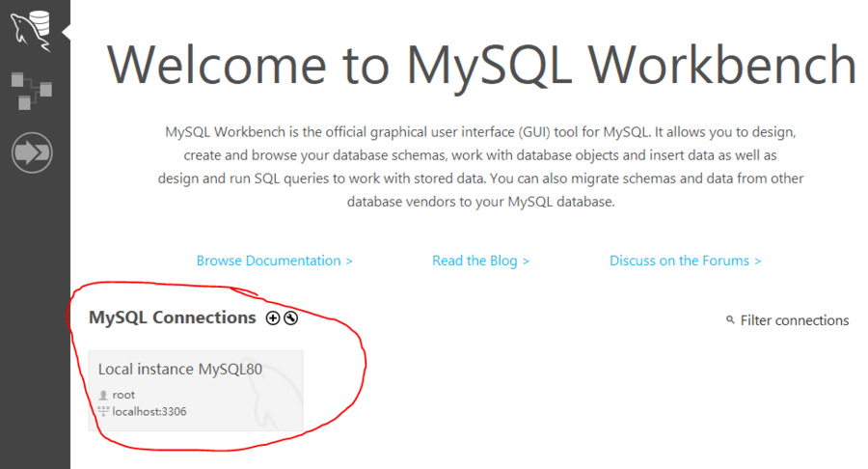Open the Migration wizard sidebar icon
868x469 pixels.
31,152
